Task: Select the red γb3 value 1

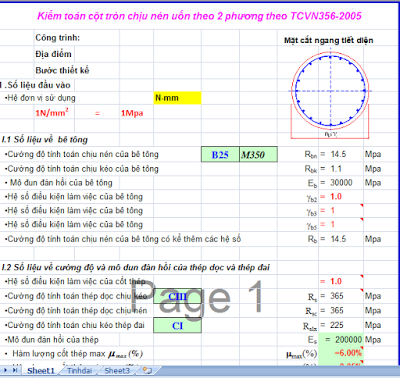Action: (333, 211)
